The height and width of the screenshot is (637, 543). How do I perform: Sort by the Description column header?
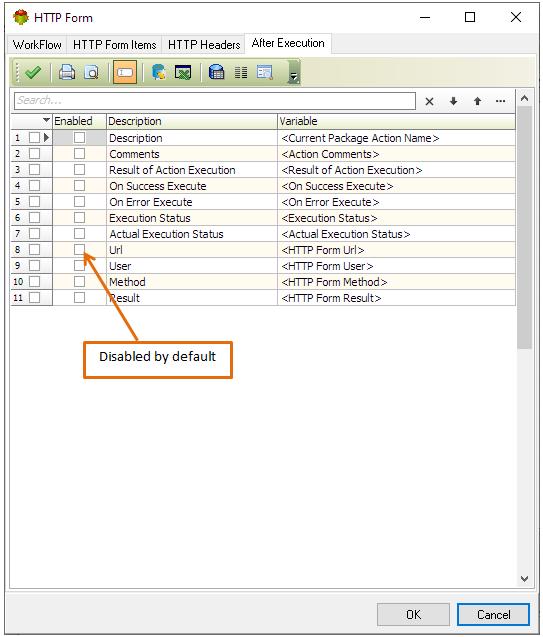point(192,121)
